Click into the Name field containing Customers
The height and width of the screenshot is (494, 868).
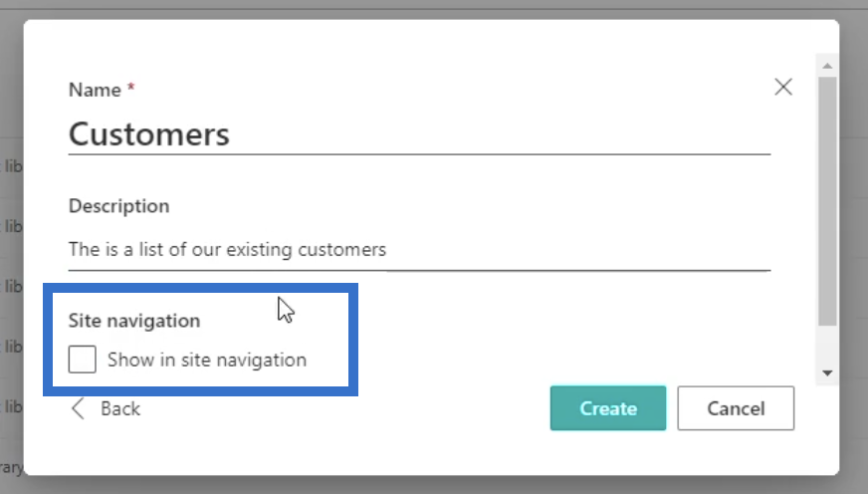[x=419, y=134]
